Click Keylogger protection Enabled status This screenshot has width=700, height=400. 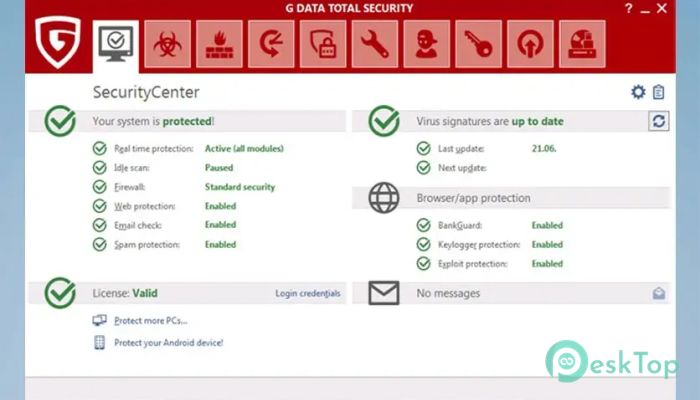click(547, 245)
